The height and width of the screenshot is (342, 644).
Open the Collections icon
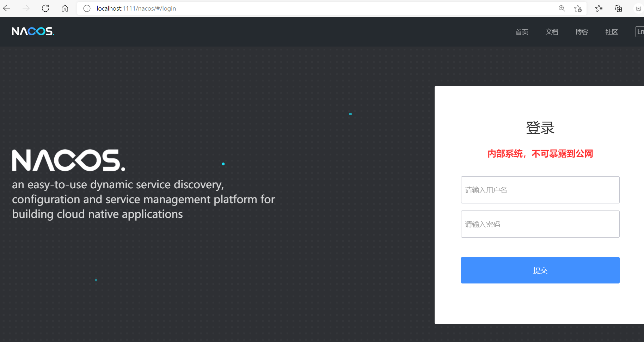coord(618,8)
